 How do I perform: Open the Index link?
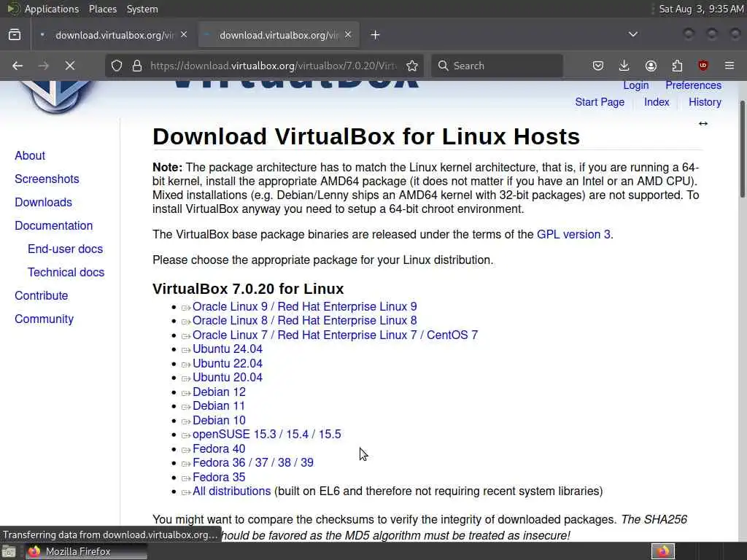click(x=657, y=102)
